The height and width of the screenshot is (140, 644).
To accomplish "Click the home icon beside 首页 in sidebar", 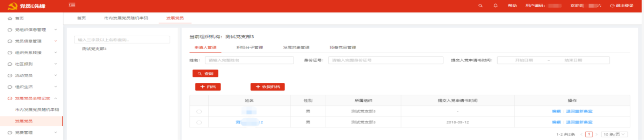I will click(10, 19).
